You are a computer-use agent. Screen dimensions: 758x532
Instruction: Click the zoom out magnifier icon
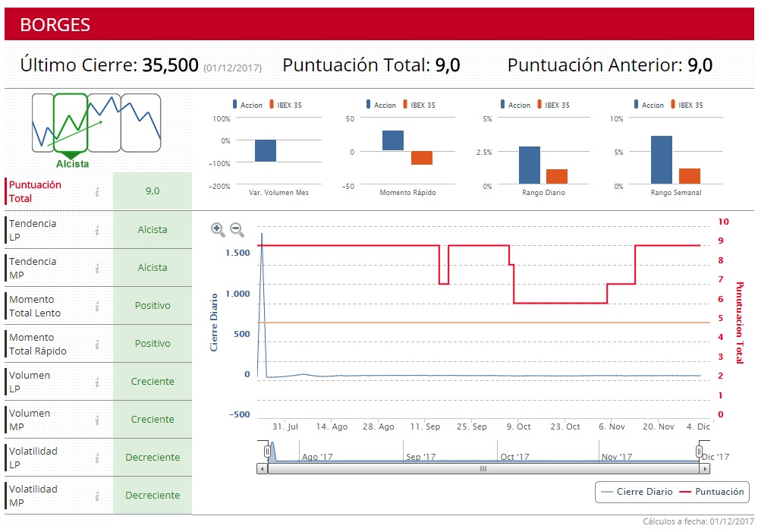pyautogui.click(x=237, y=228)
